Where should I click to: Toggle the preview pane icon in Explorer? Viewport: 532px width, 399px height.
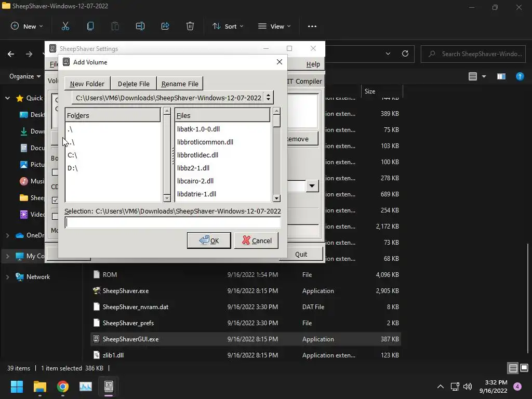tap(501, 76)
